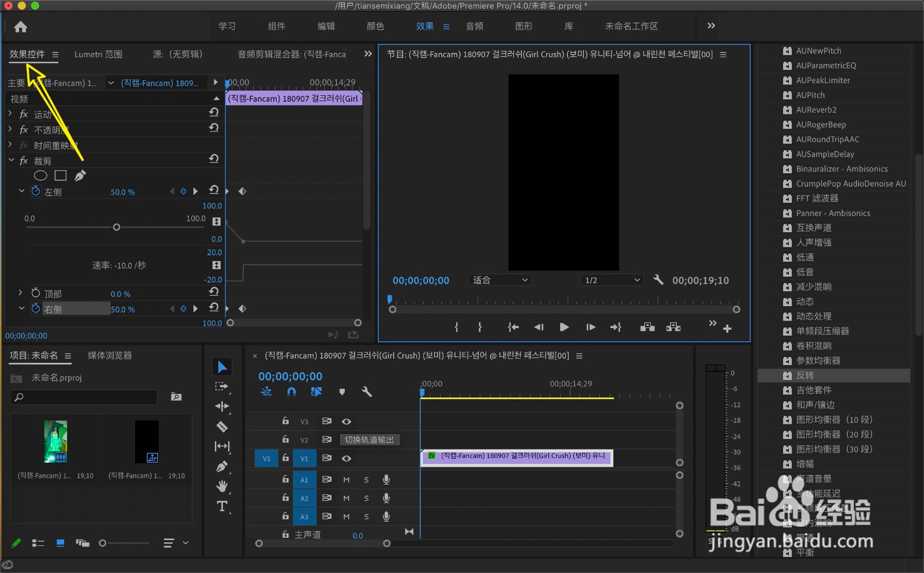Switch project panel to icon view
This screenshot has width=924, height=573.
[x=60, y=543]
